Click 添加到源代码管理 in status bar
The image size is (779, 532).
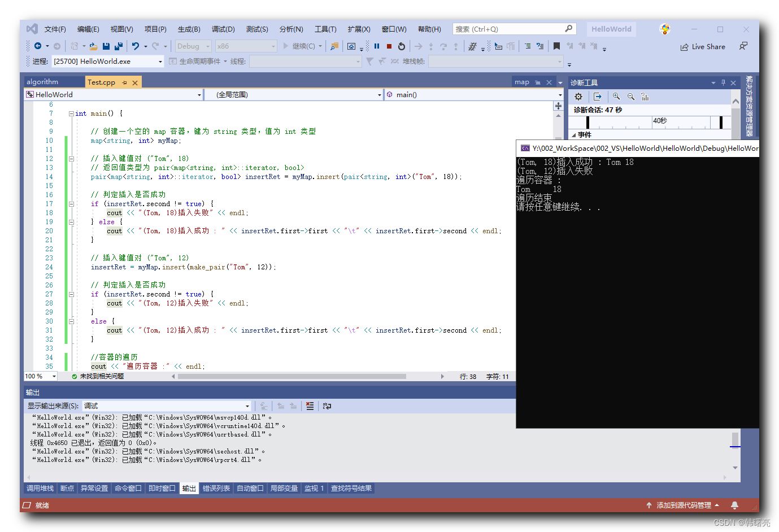tap(683, 505)
